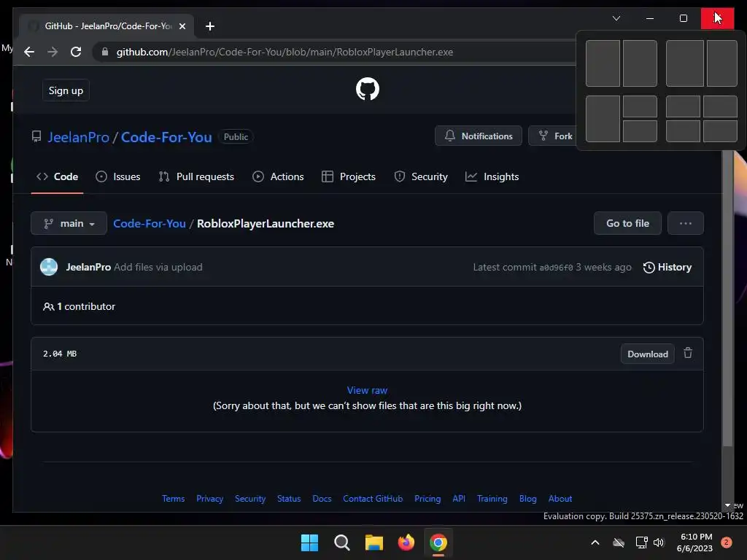
Task: Open taskbar Search magnifier
Action: tap(341, 542)
